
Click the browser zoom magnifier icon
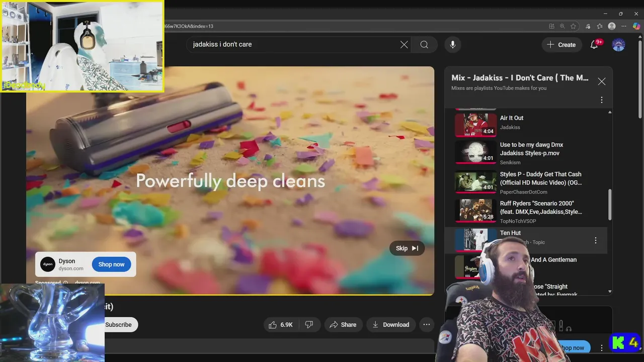point(562,26)
